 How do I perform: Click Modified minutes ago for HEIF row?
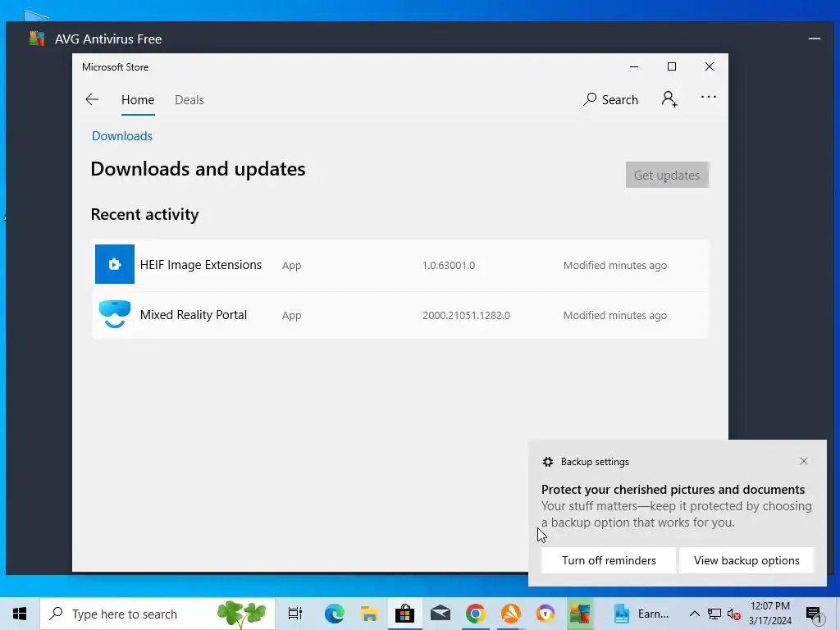tap(615, 265)
